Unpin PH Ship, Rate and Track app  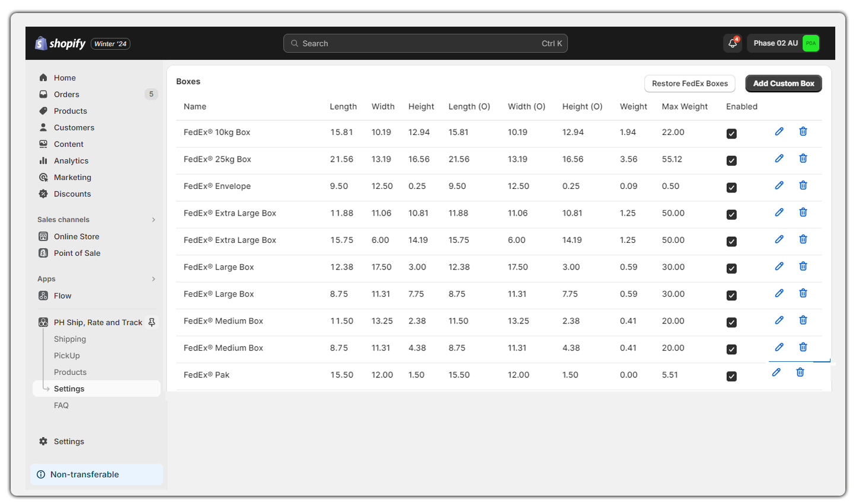click(x=152, y=322)
